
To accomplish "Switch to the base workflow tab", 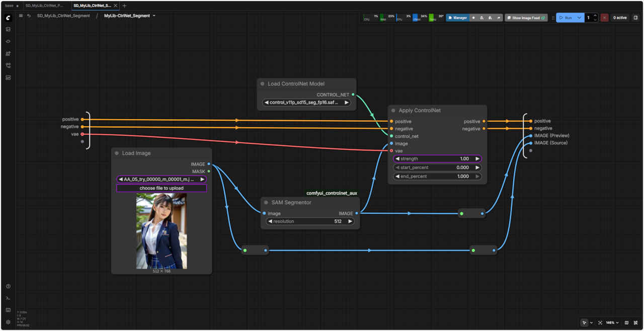I will click(10, 6).
